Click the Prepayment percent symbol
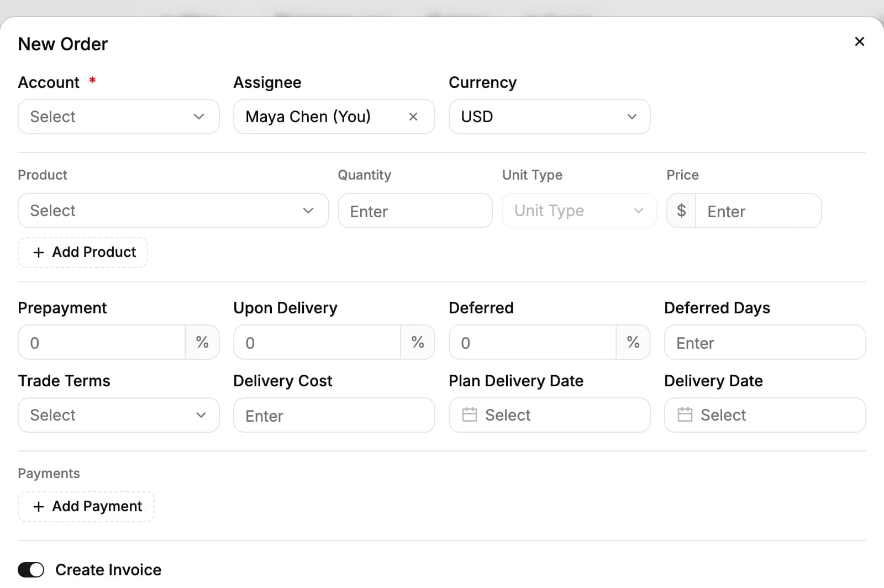Screen dimensions: 884x588 tap(202, 342)
